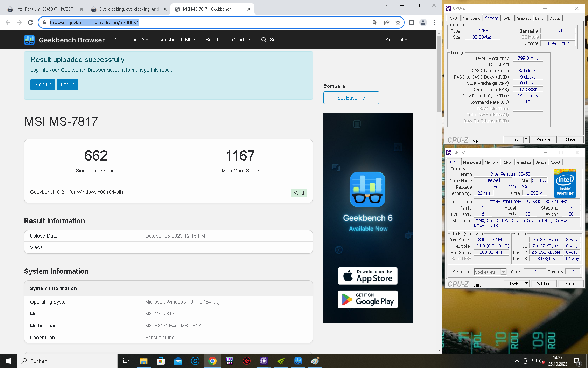
Task: Click the Geekbench Browser logo icon
Action: click(29, 40)
